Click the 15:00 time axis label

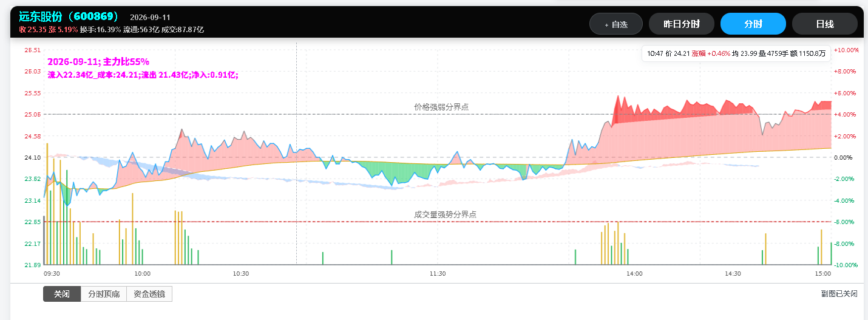click(x=822, y=274)
